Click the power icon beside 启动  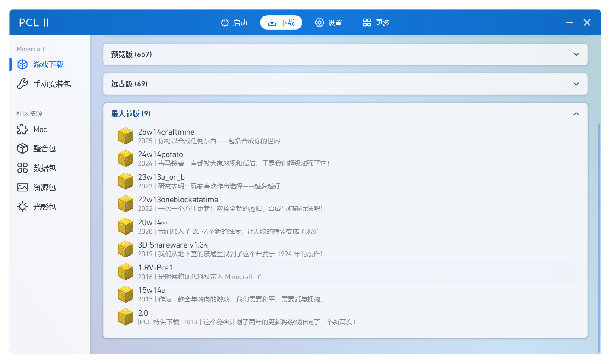(x=225, y=22)
